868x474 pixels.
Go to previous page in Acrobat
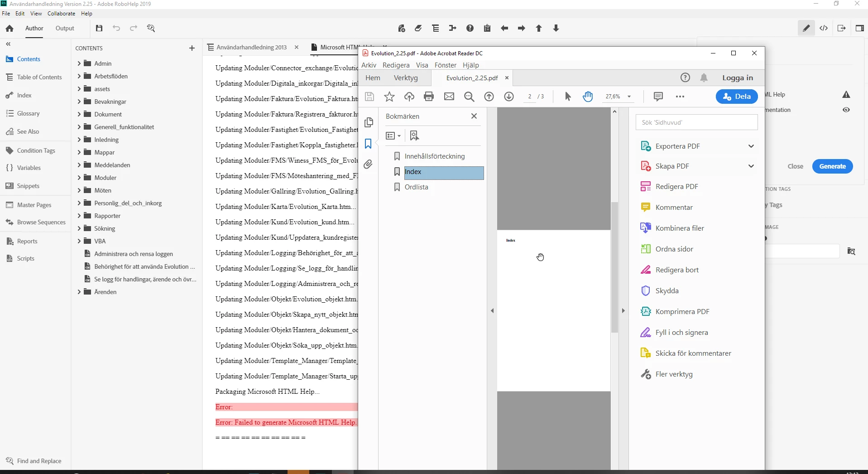pyautogui.click(x=489, y=97)
